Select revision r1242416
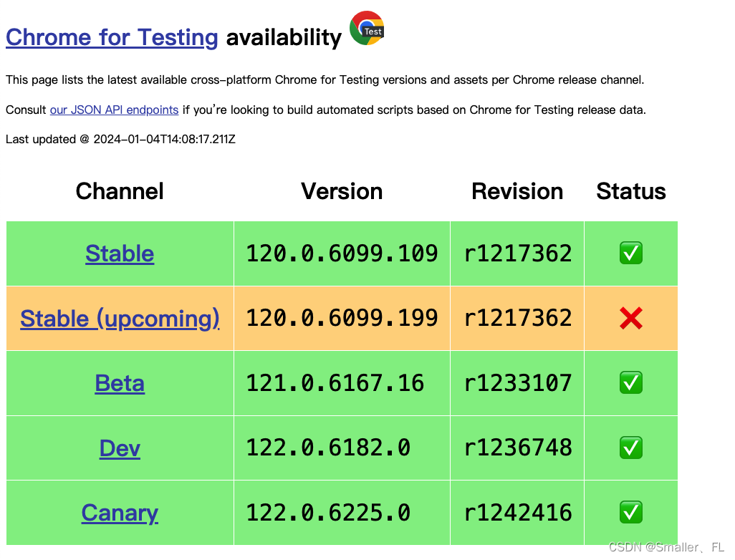735x560 pixels. (x=517, y=512)
